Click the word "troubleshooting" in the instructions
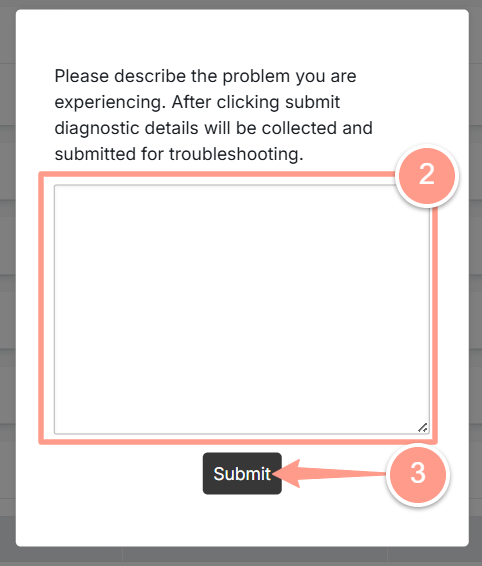The width and height of the screenshot is (482, 566). tap(235, 154)
